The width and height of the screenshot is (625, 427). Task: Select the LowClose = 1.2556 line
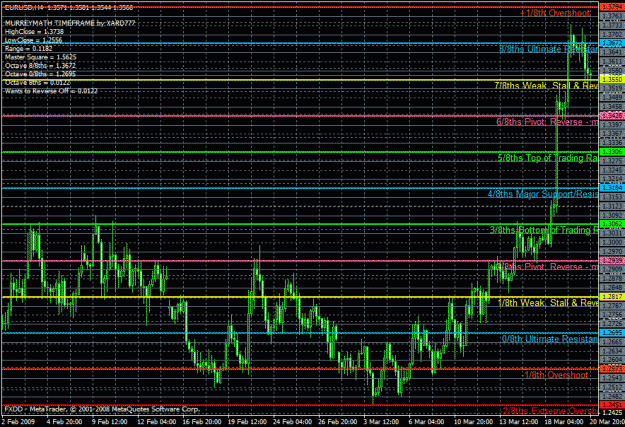[33, 40]
